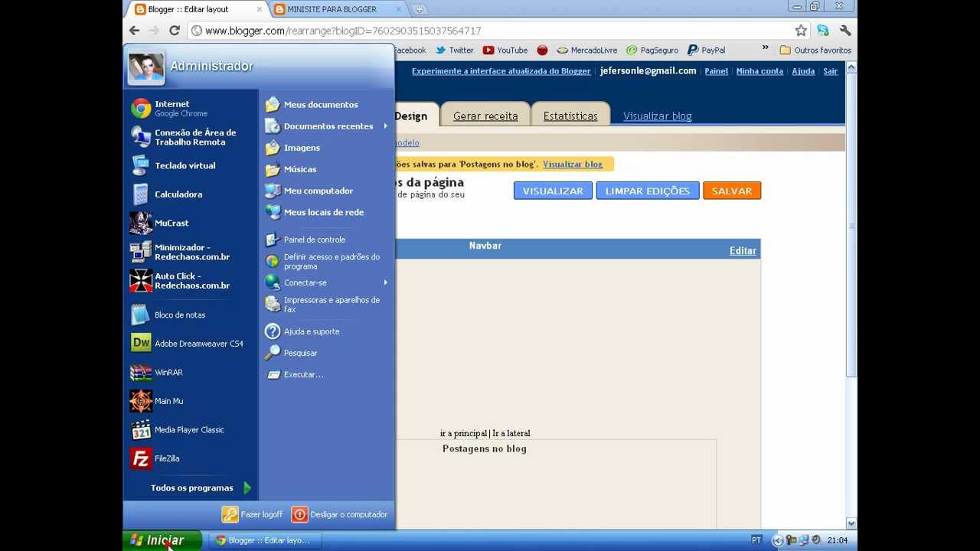
Task: Open PagSeguro bookmark
Action: coord(652,51)
